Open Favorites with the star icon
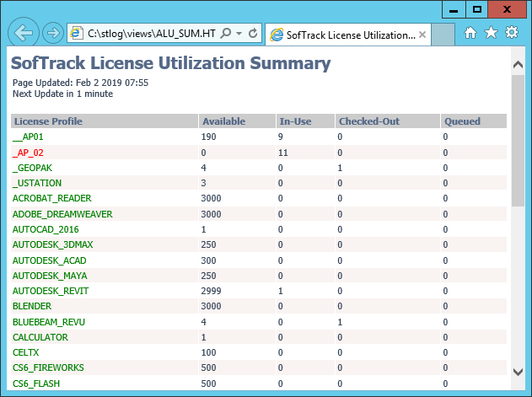The width and height of the screenshot is (532, 397). pyautogui.click(x=491, y=33)
